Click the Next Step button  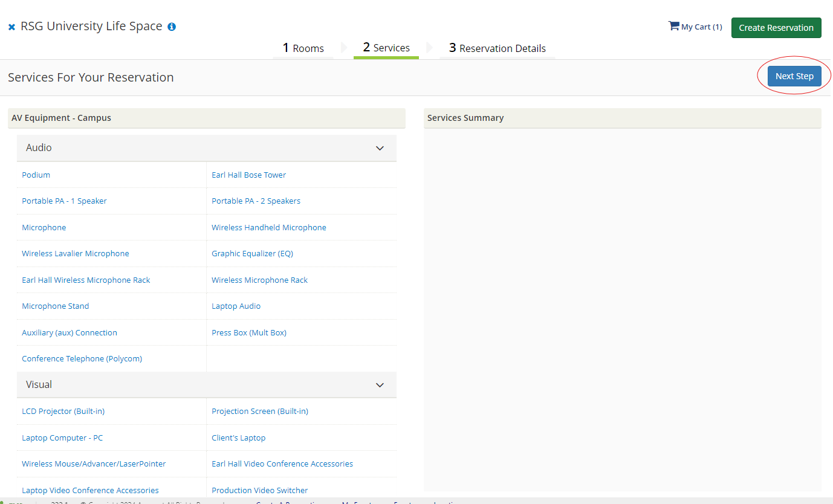[x=794, y=76]
